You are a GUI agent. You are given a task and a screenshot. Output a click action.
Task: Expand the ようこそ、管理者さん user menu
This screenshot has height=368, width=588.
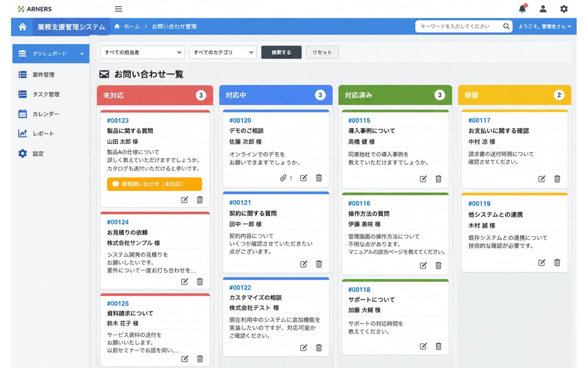tap(545, 26)
